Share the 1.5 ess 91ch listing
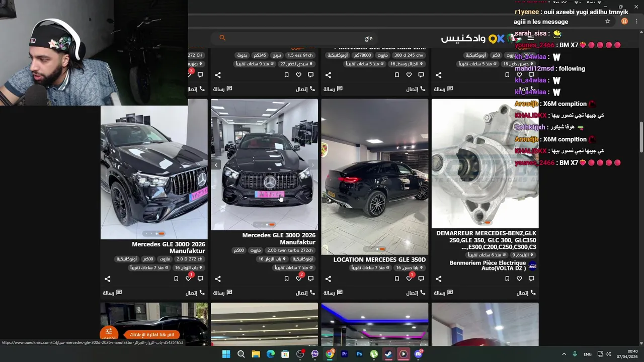The image size is (644, 362). tap(218, 75)
